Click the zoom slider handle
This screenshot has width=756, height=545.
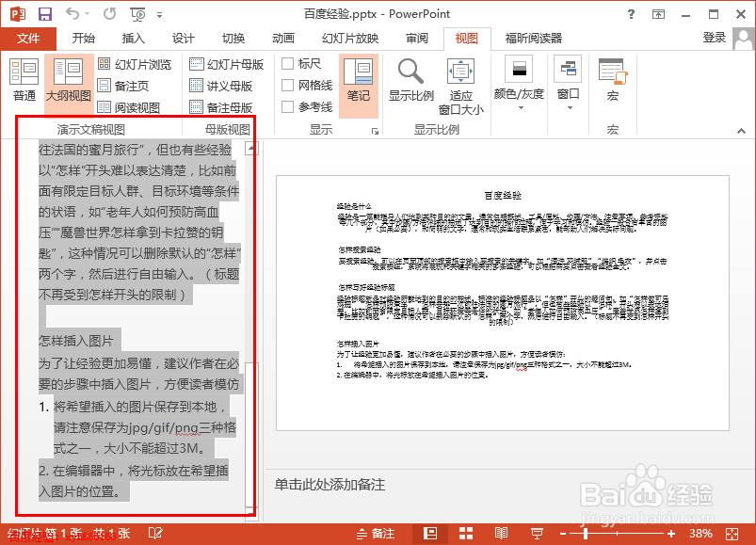[586, 534]
